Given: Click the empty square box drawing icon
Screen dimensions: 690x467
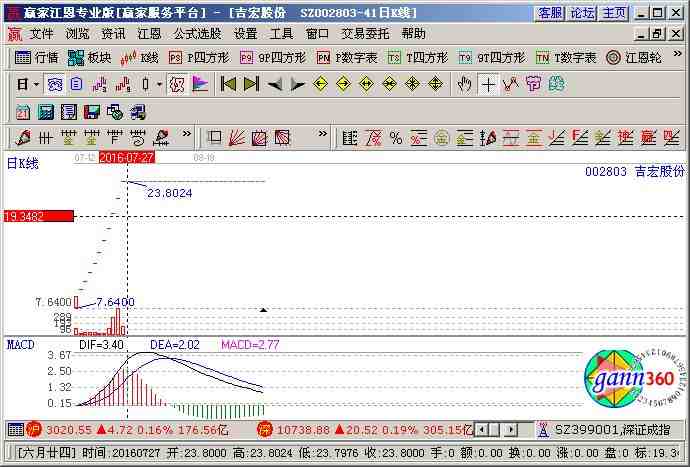Looking at the screenshot, I should tap(214, 138).
